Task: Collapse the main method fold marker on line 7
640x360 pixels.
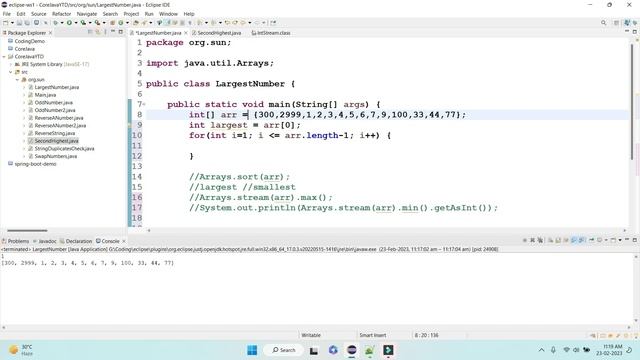Action: coord(144,104)
